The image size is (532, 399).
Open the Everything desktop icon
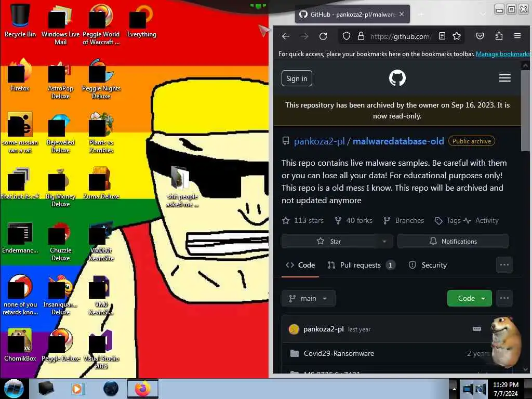tap(141, 20)
